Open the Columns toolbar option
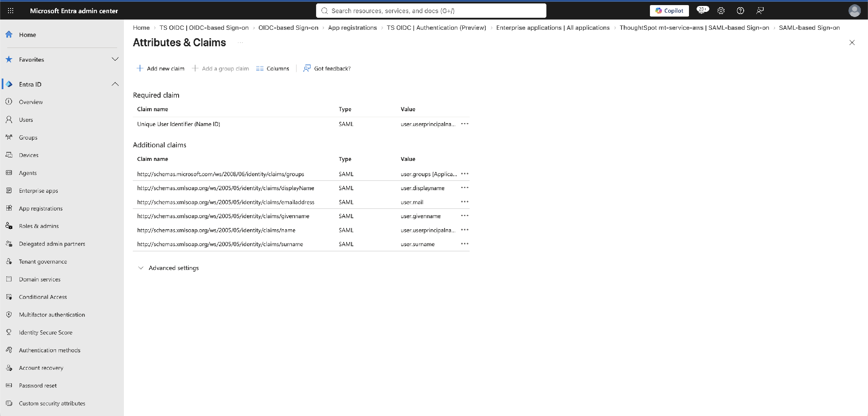The image size is (868, 416). 273,68
